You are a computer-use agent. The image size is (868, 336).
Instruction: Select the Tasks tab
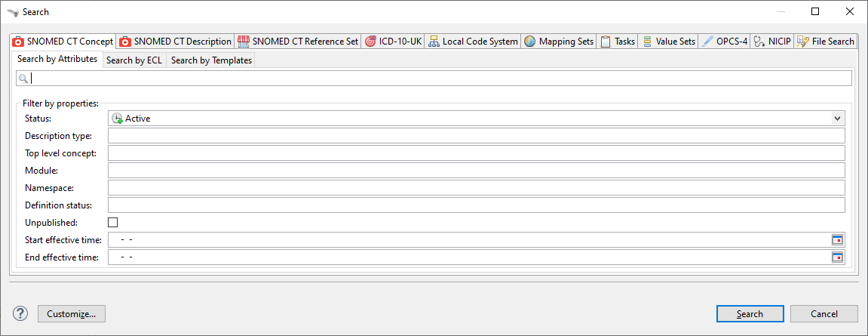point(618,42)
